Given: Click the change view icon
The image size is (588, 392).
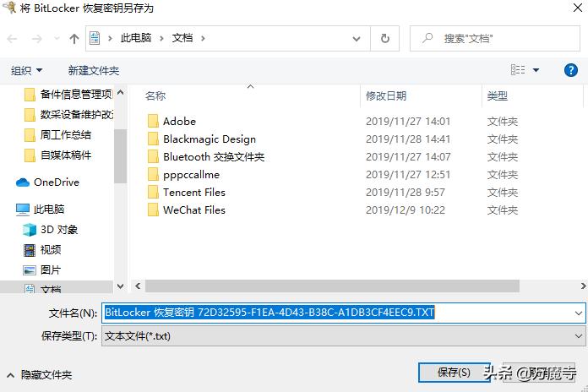Looking at the screenshot, I should tap(518, 70).
